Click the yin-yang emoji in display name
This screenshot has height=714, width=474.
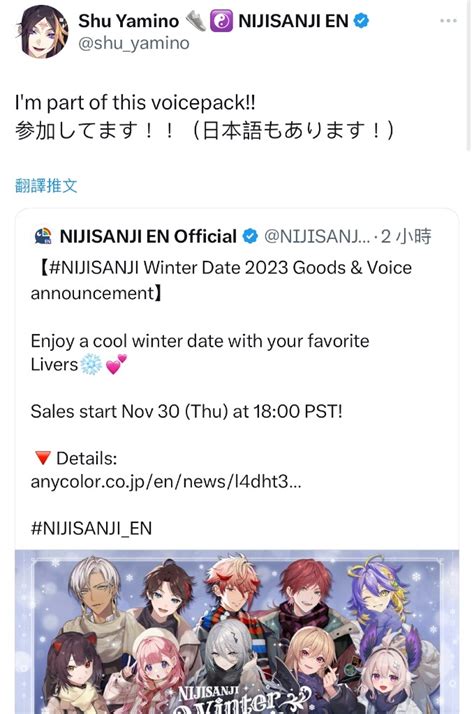click(x=221, y=21)
